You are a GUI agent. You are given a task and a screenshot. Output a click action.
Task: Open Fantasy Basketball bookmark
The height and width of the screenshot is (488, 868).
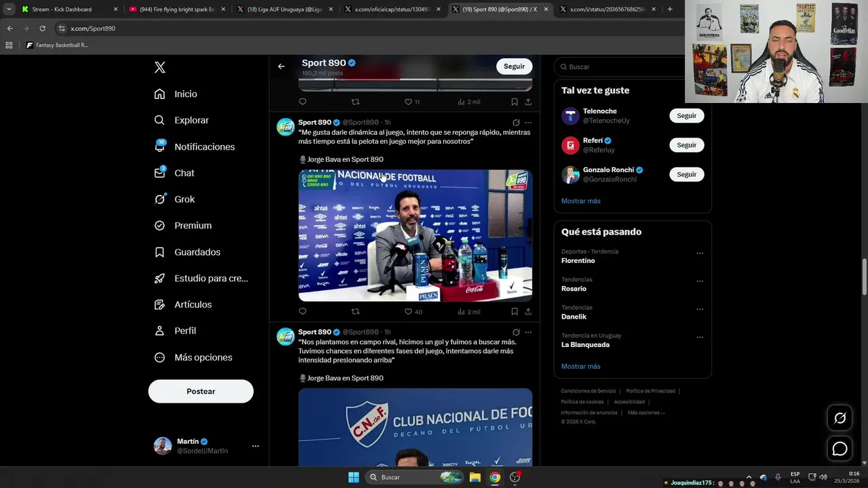click(x=57, y=45)
